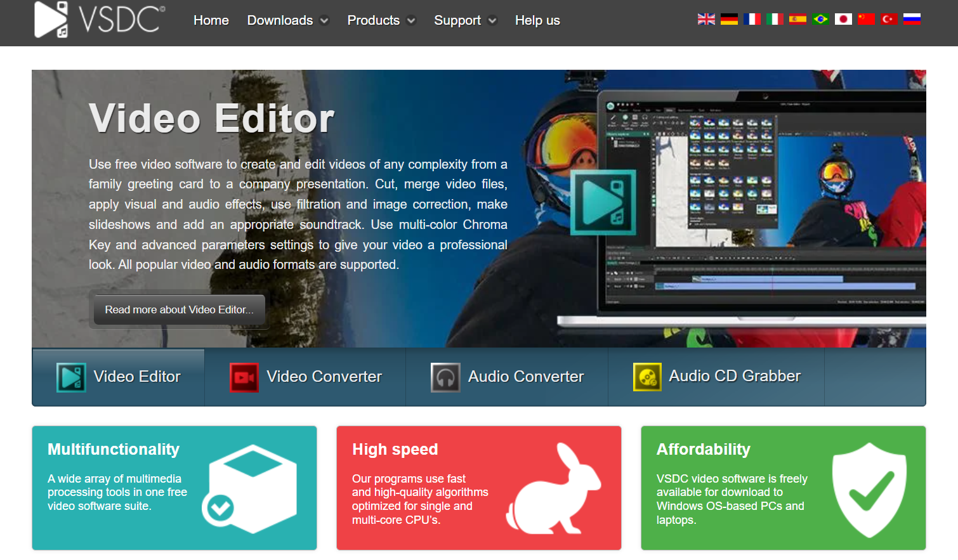Expand the Downloads menu arrow
The height and width of the screenshot is (560, 958).
coord(324,20)
